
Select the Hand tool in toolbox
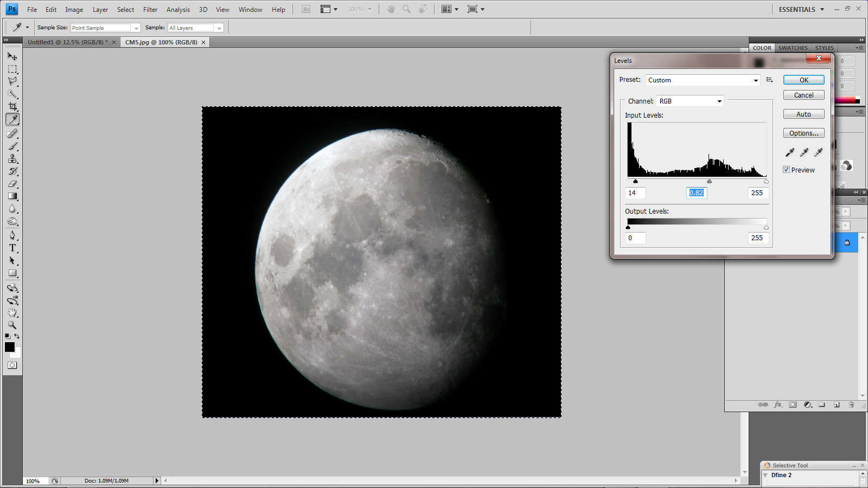[12, 313]
